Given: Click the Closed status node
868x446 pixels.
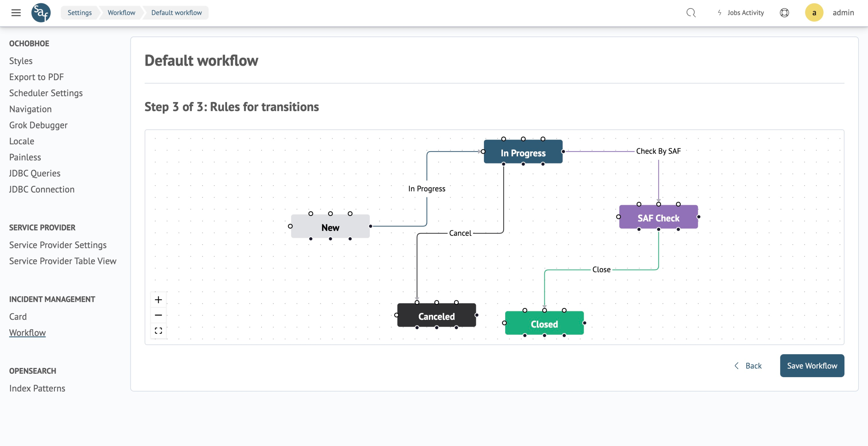Looking at the screenshot, I should [544, 324].
